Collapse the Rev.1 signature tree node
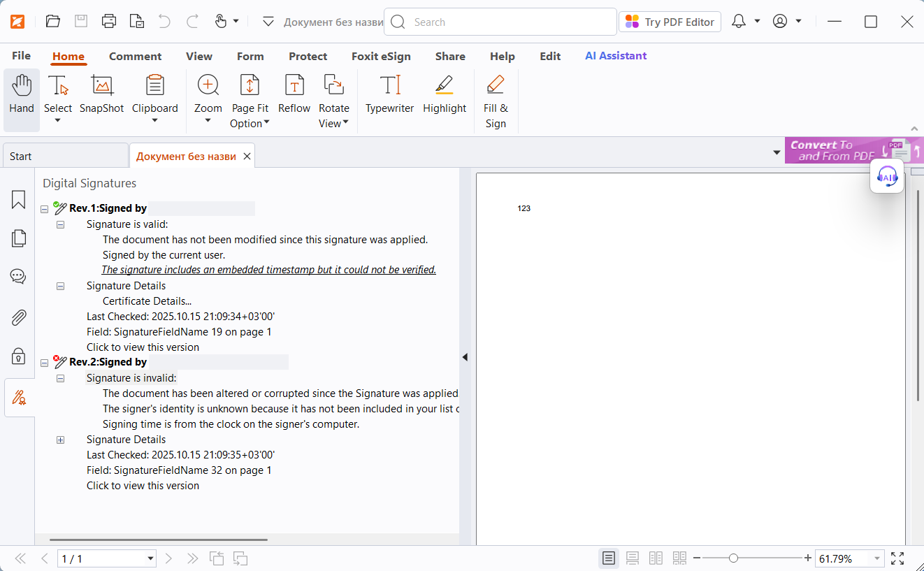Image resolution: width=924 pixels, height=571 pixels. [x=45, y=209]
